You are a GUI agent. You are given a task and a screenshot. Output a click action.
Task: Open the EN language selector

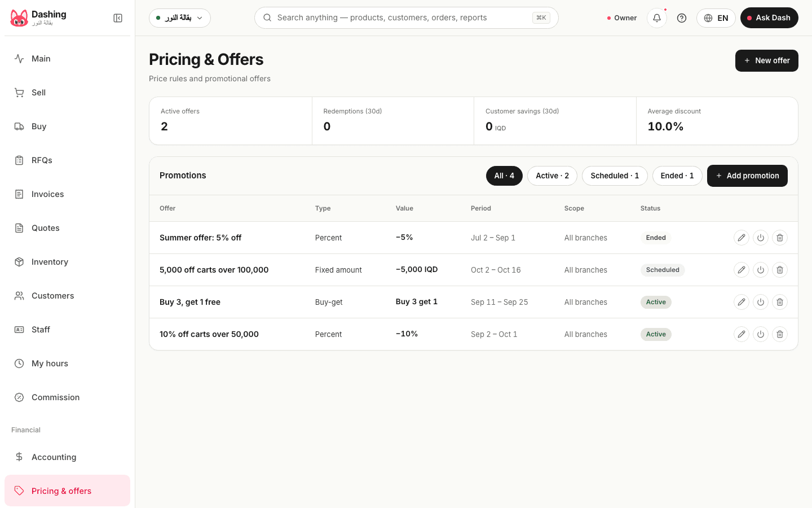716,18
